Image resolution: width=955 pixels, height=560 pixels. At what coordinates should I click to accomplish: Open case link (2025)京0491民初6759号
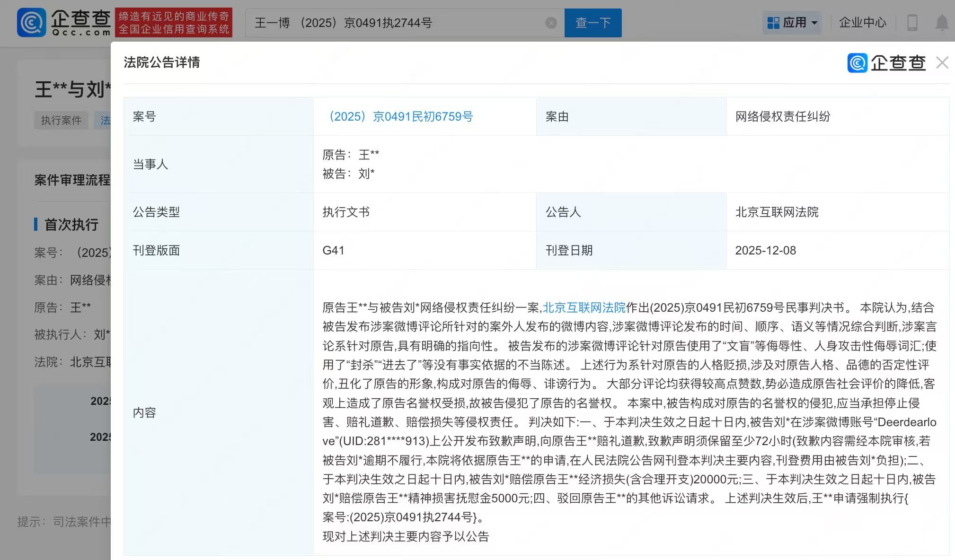(402, 116)
